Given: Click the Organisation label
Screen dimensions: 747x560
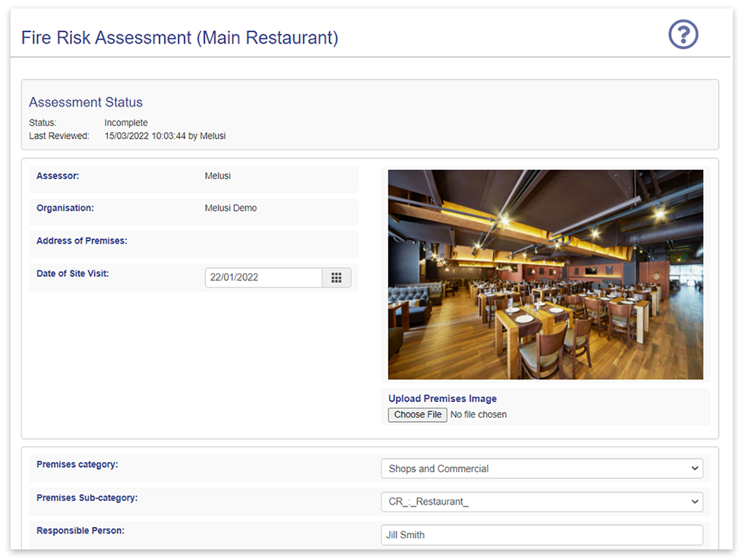Looking at the screenshot, I should click(x=65, y=208).
